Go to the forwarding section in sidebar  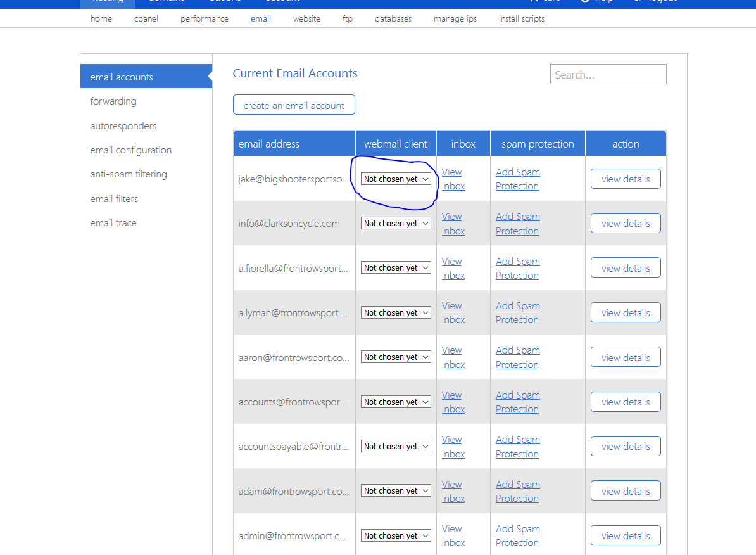point(113,101)
